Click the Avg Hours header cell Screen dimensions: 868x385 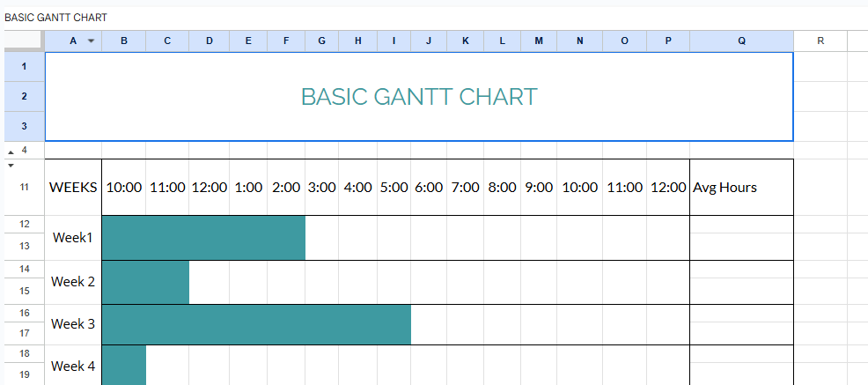click(x=740, y=188)
